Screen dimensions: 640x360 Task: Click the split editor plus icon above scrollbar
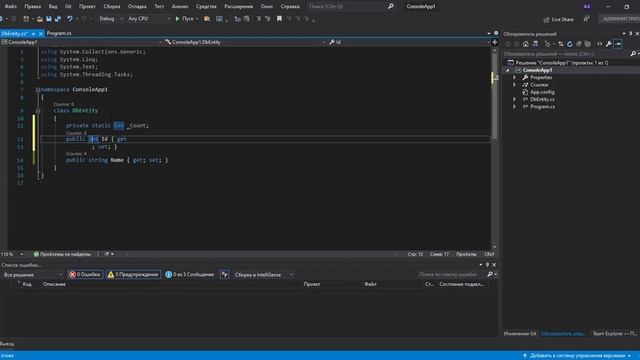pyautogui.click(x=495, y=42)
